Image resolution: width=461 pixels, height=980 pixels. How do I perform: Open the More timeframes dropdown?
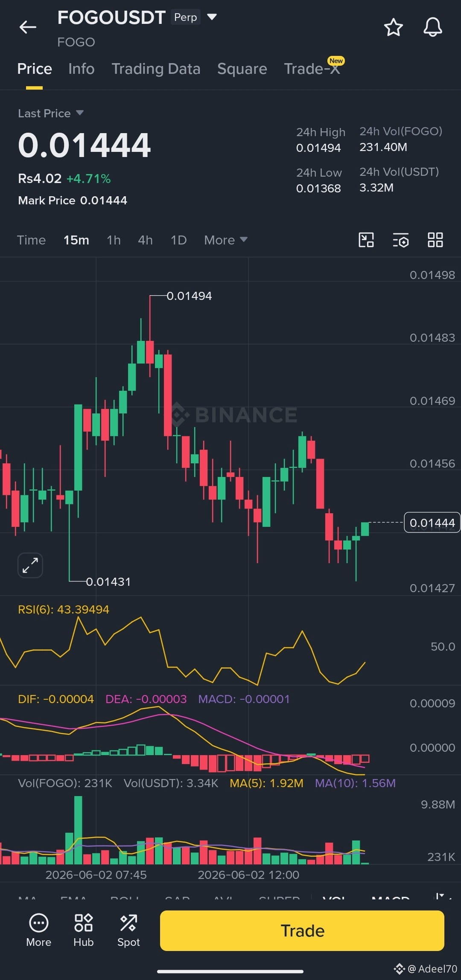point(226,240)
